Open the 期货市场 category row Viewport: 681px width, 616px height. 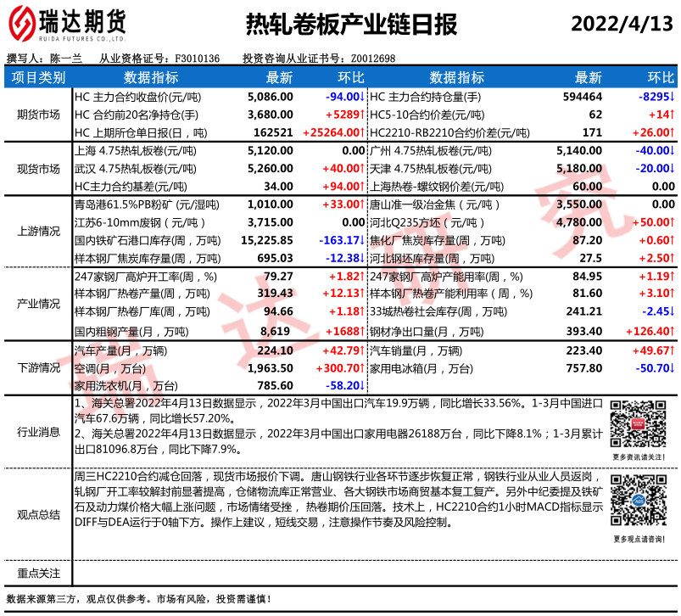pyautogui.click(x=38, y=115)
